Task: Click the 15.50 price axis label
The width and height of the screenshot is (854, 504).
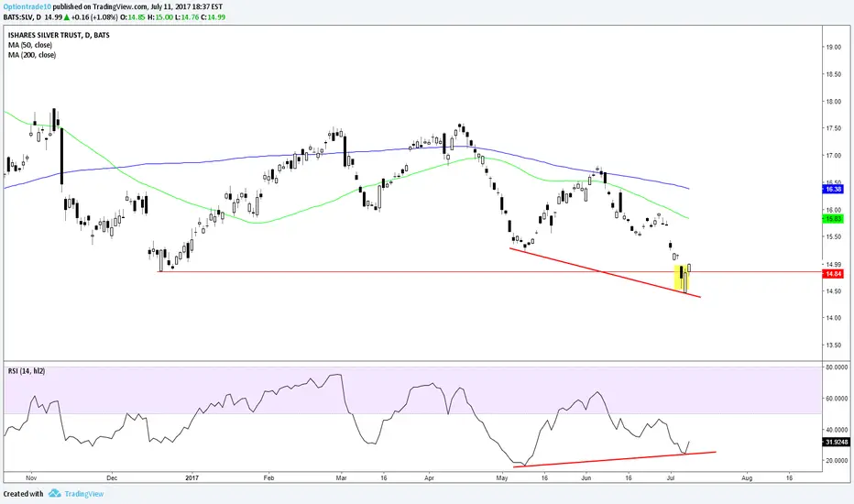Action: click(833, 237)
